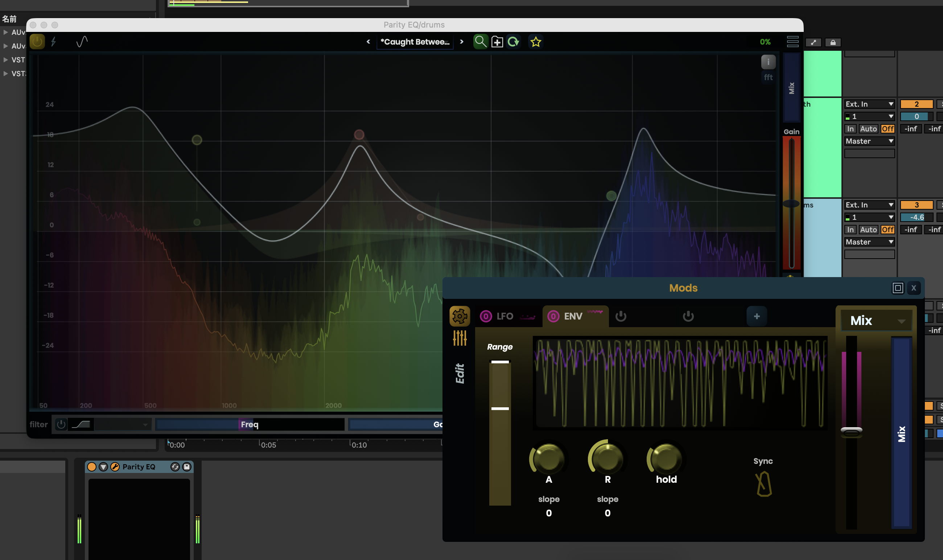
Task: Select the metronome Sync icon in Mods
Action: point(763,485)
